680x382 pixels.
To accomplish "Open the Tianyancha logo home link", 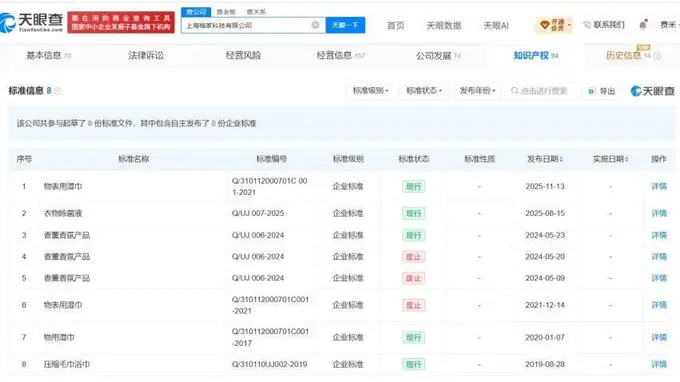I will [x=32, y=22].
